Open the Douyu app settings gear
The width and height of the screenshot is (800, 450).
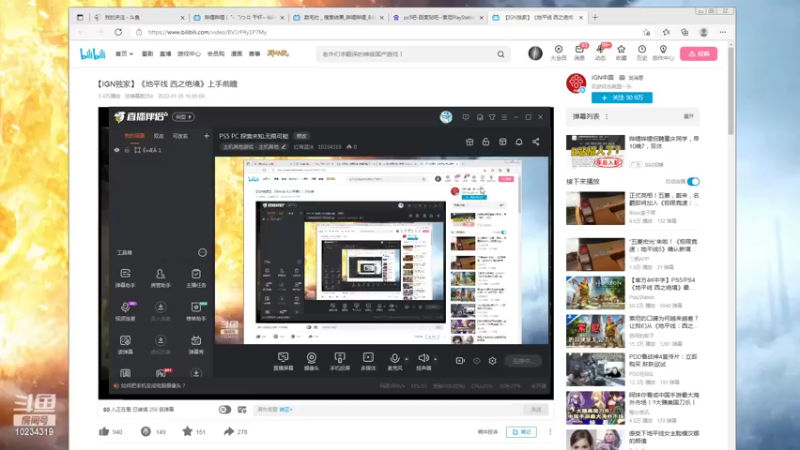click(x=492, y=361)
